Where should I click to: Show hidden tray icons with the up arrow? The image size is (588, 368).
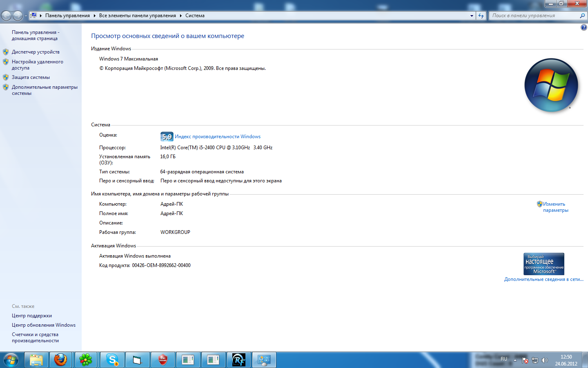coord(515,360)
